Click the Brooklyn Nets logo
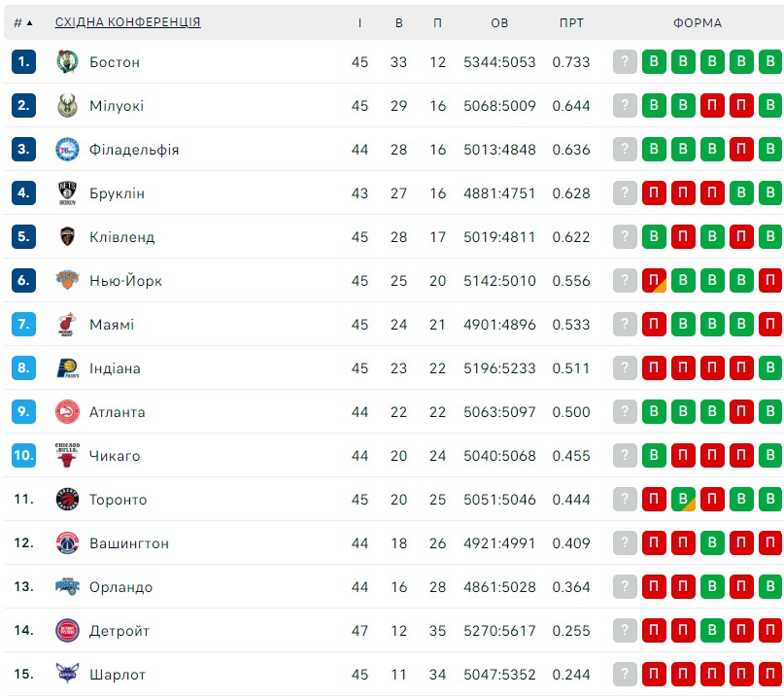 (67, 193)
